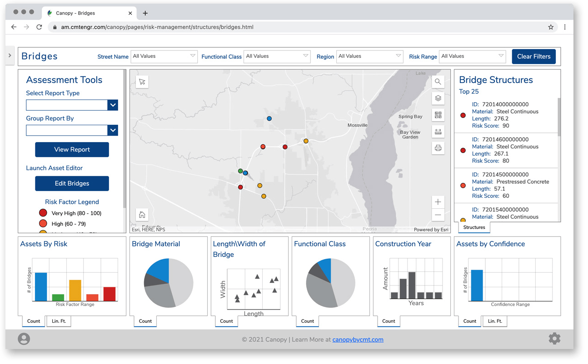The image size is (588, 364).
Task: Select Lin. Ft. tab under Assets By Risk
Action: (x=59, y=321)
